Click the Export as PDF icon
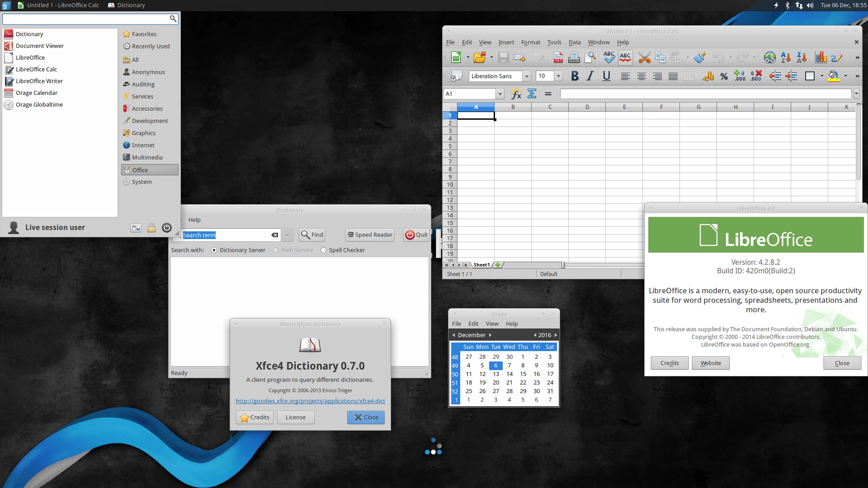 click(x=558, y=57)
